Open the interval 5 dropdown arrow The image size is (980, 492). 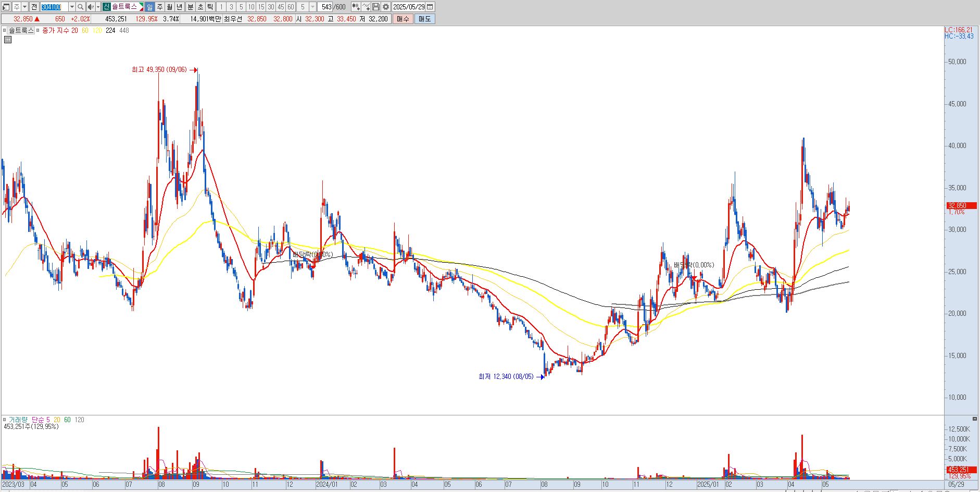tap(312, 7)
